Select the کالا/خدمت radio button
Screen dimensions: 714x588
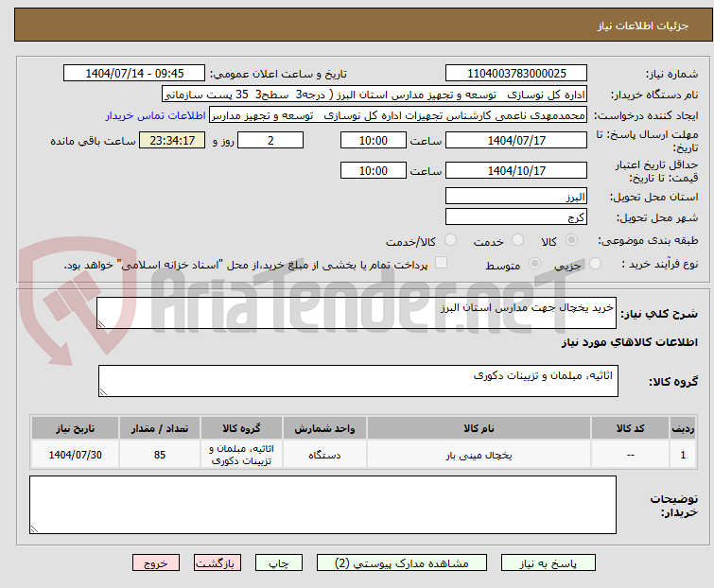pos(450,240)
